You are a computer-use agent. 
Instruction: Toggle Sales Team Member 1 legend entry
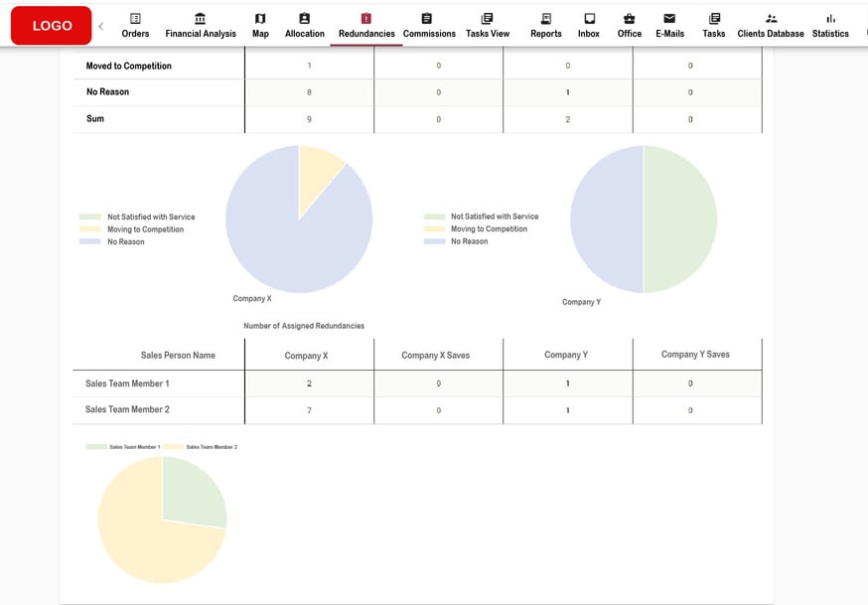point(123,447)
